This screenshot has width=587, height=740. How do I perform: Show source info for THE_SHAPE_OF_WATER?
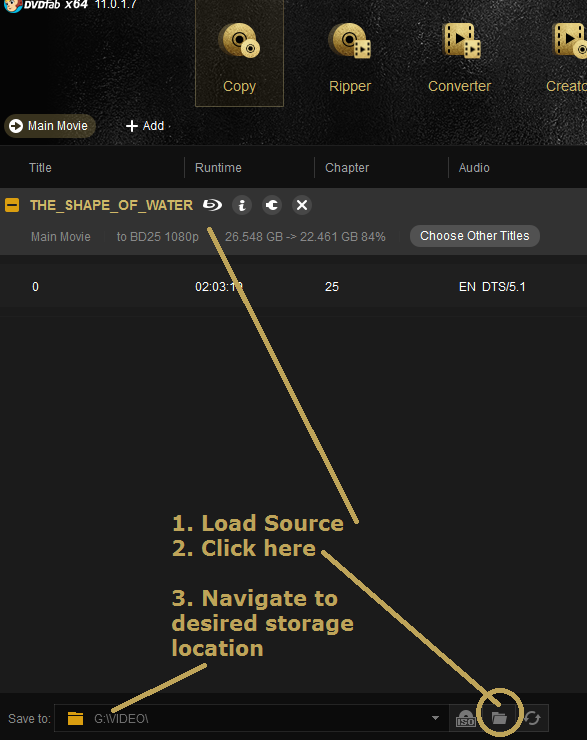point(242,205)
